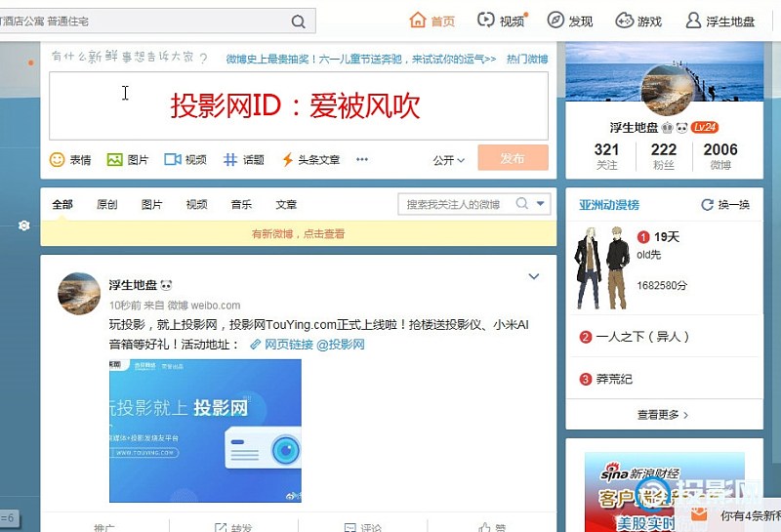Screen dimensions: 781x532
Task: Click 有新微博，点击查看 notification bar
Action: pos(299,233)
